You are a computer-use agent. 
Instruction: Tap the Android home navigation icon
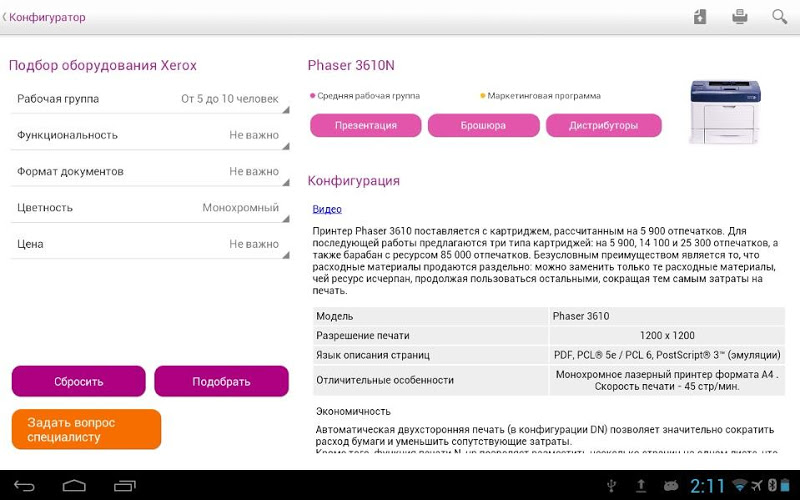coord(74,485)
